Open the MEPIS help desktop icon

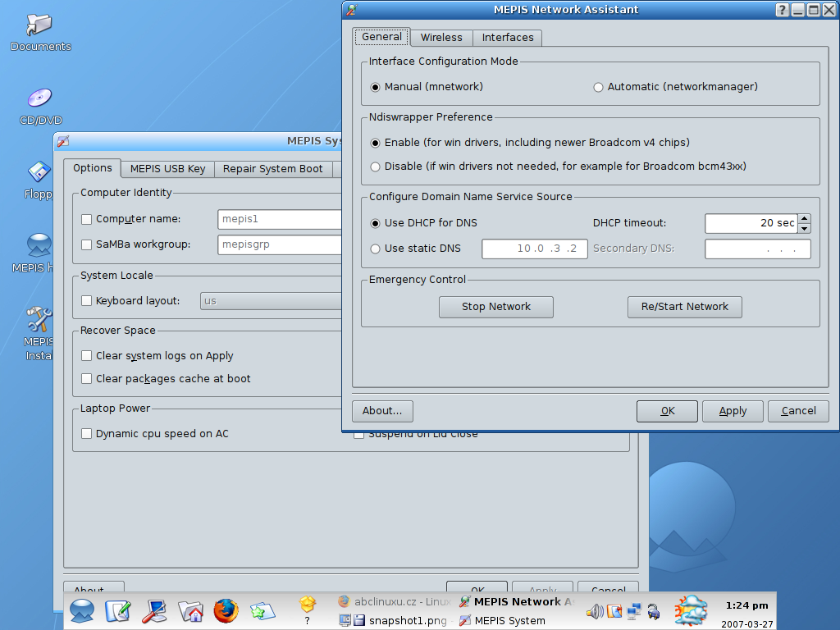[39, 244]
